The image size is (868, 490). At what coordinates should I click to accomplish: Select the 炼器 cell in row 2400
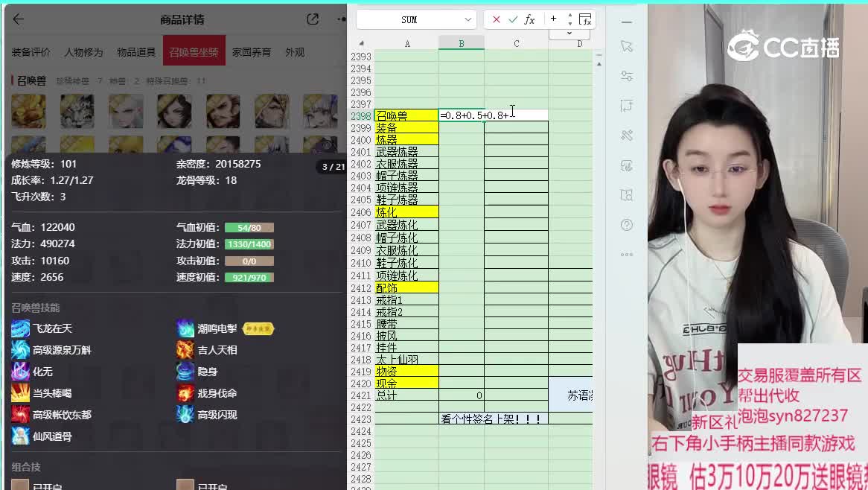pyautogui.click(x=407, y=139)
